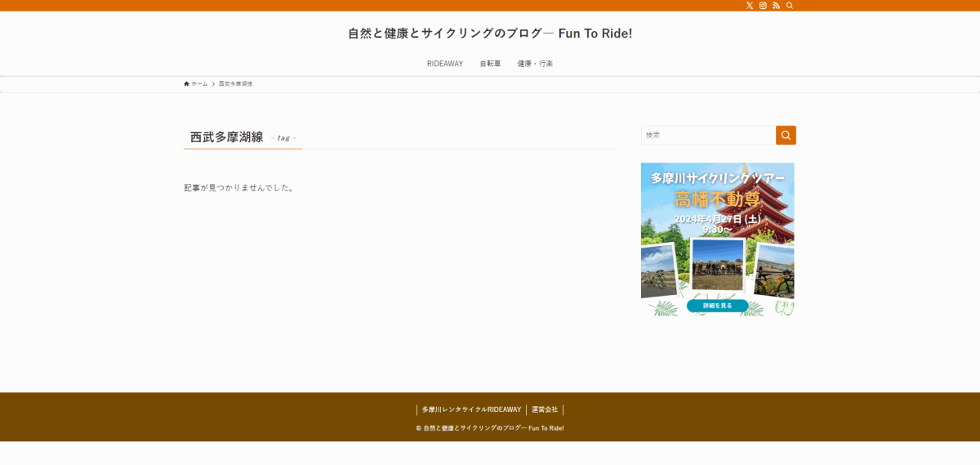Image resolution: width=980 pixels, height=465 pixels.
Task: Click the 西武多摩湖線 tag page heading
Action: (x=226, y=137)
